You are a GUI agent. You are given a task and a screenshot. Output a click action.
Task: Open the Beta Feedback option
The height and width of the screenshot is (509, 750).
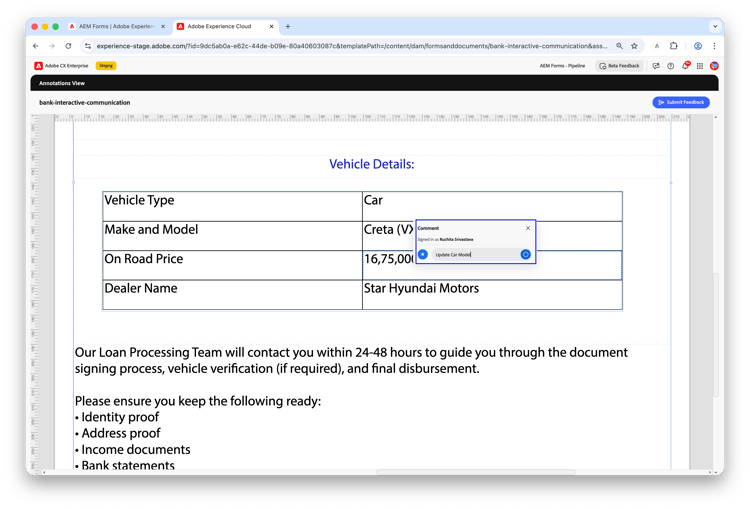(x=619, y=66)
